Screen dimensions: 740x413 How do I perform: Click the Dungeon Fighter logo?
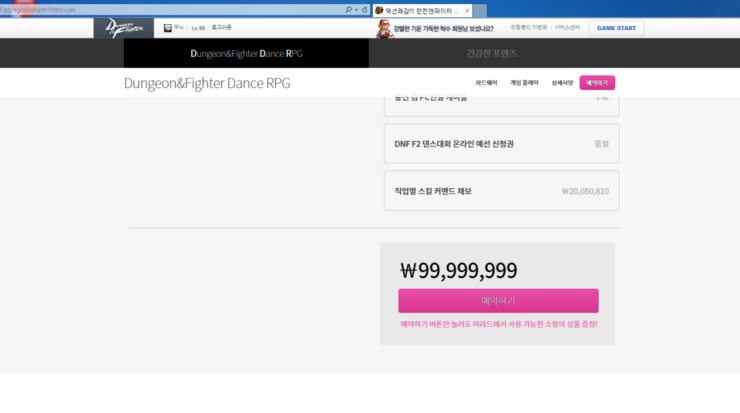[x=124, y=28]
